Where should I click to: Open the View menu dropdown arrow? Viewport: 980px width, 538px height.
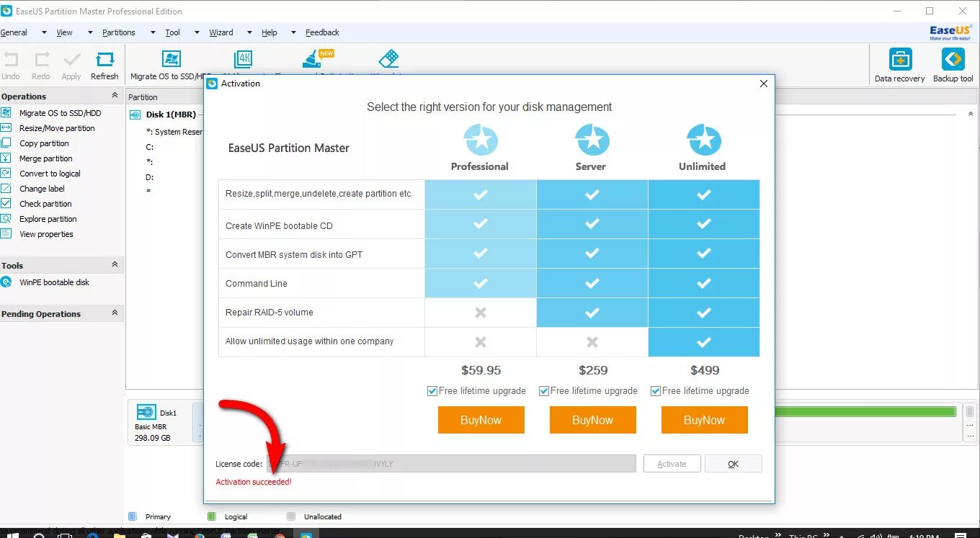tap(90, 32)
